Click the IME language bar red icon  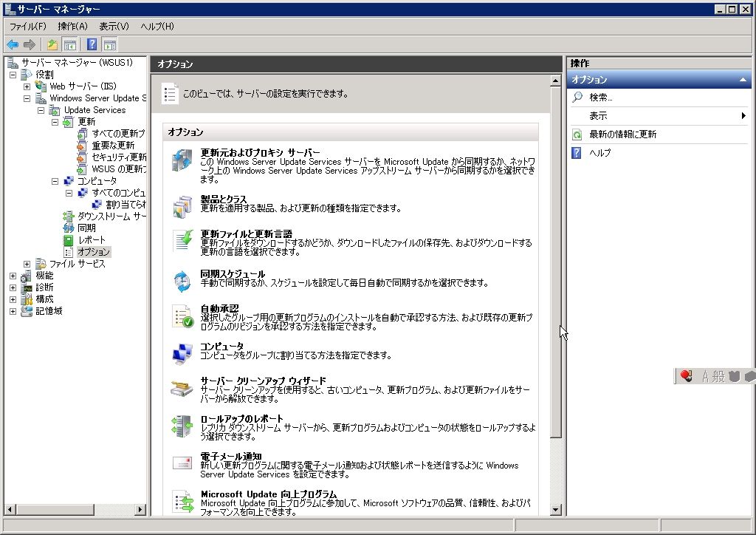coord(686,376)
